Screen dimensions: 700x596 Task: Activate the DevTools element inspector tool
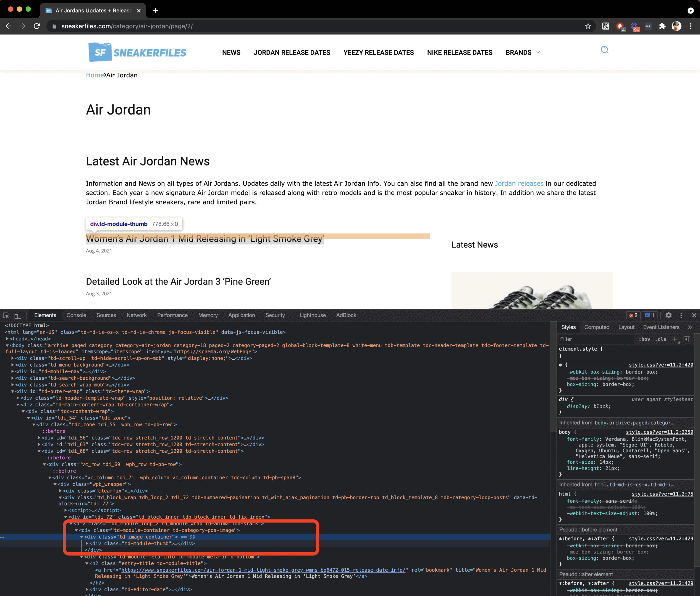tap(6, 315)
